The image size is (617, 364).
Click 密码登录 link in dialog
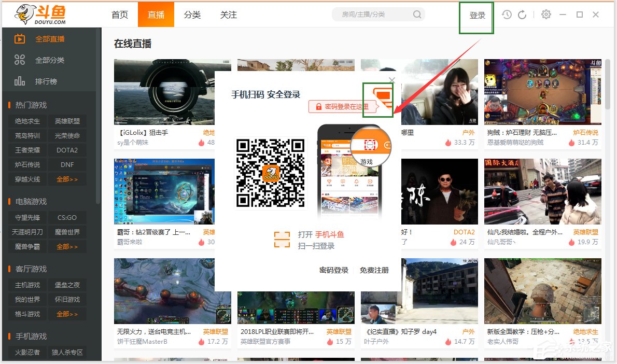(x=334, y=270)
